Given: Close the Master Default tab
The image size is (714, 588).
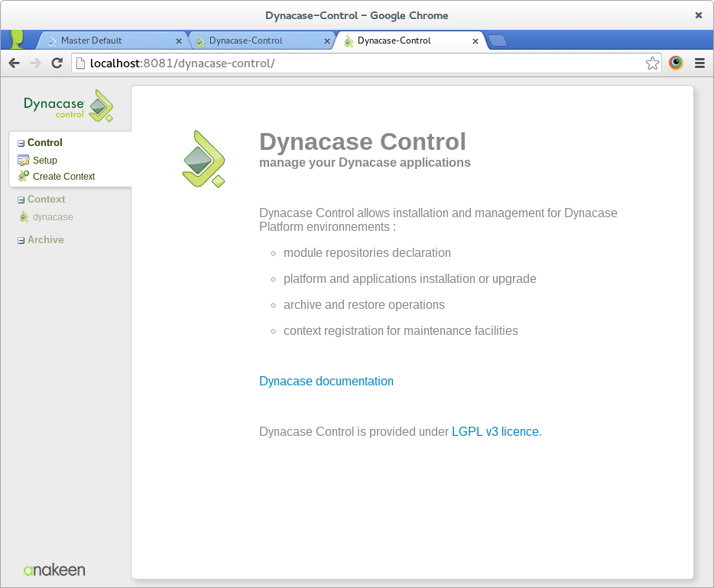Looking at the screenshot, I should tap(179, 41).
